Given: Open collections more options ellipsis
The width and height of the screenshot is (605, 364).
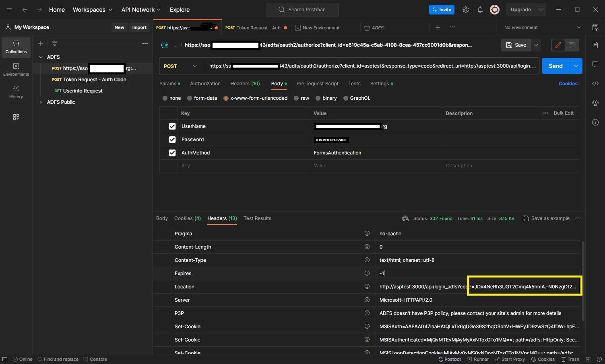Looking at the screenshot, I should click(145, 43).
